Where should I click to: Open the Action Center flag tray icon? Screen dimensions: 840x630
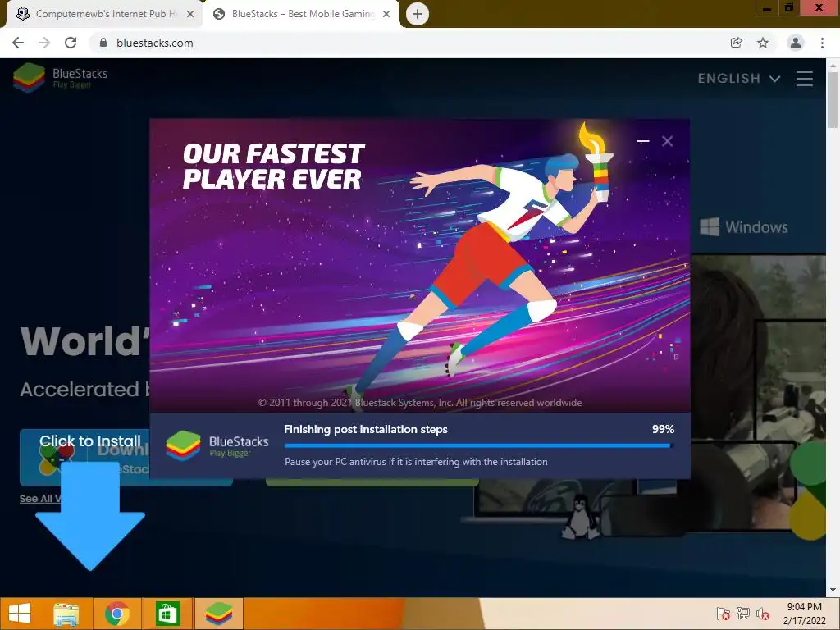723,614
